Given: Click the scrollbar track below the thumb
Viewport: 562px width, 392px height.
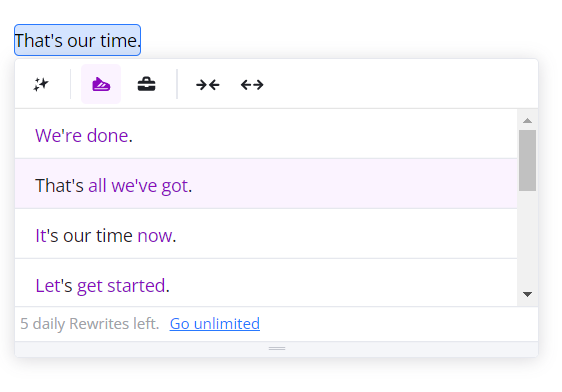Looking at the screenshot, I should coord(527,240).
